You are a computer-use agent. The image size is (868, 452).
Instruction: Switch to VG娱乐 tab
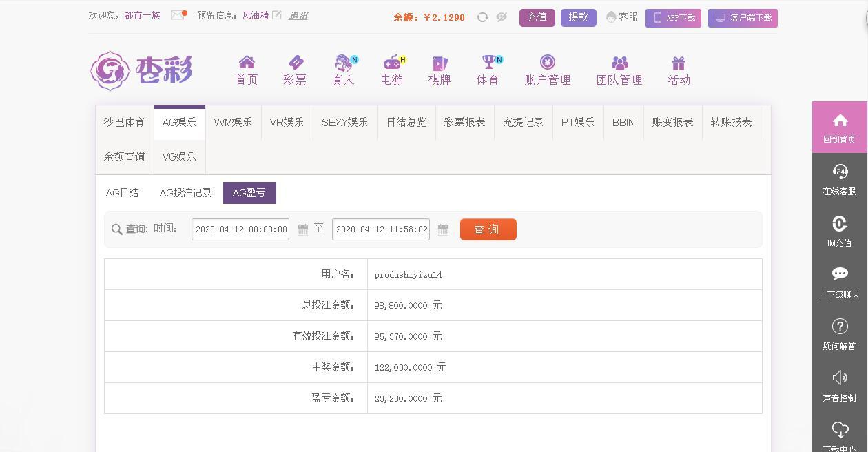pyautogui.click(x=180, y=157)
